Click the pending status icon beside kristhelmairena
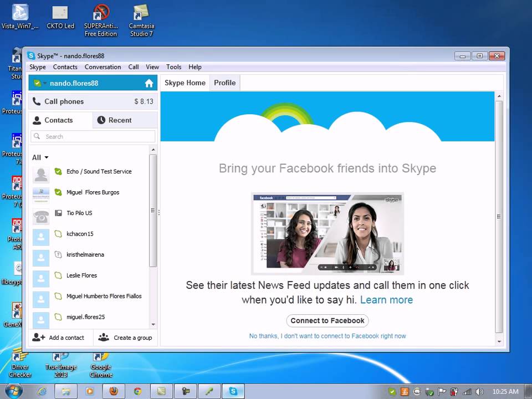This screenshot has width=532, height=399. (x=58, y=254)
